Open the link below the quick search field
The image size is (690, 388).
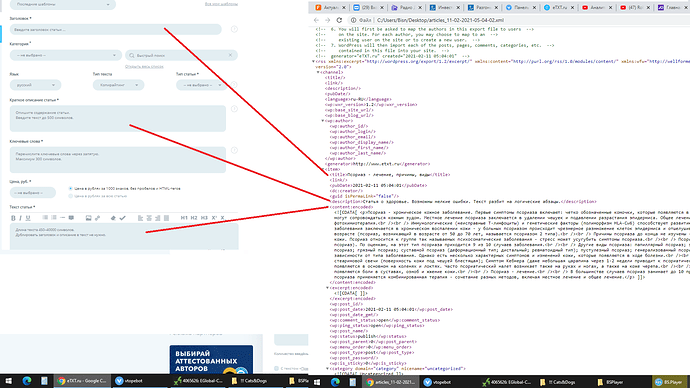coord(144,66)
